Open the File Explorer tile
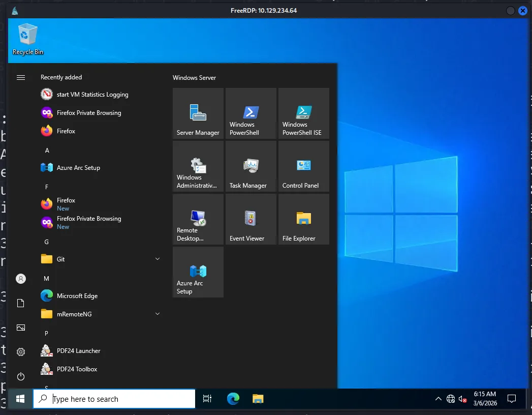The image size is (532, 415). pyautogui.click(x=304, y=219)
